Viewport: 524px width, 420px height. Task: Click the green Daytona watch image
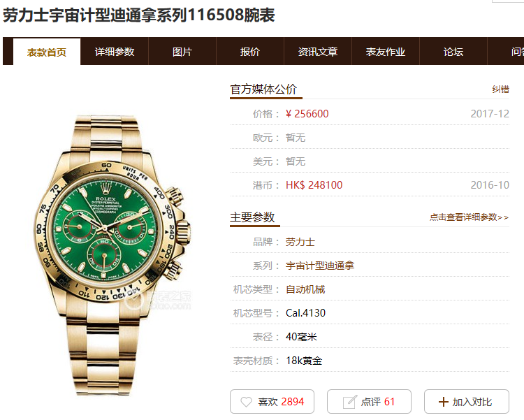[x=112, y=254]
